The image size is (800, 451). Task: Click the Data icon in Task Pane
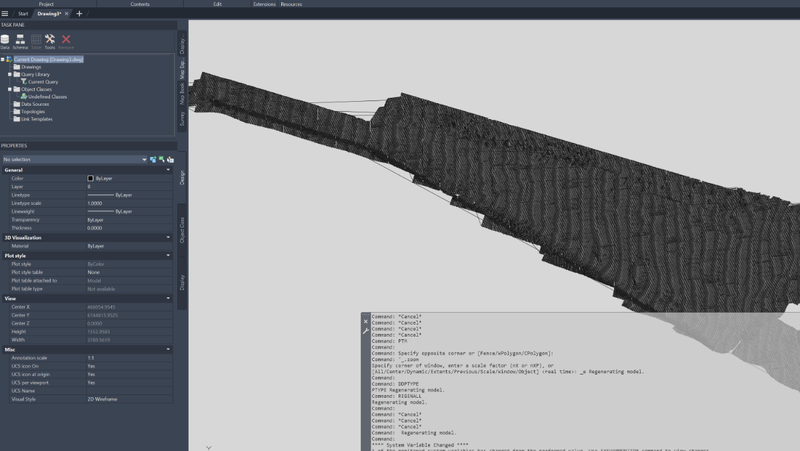pyautogui.click(x=6, y=40)
